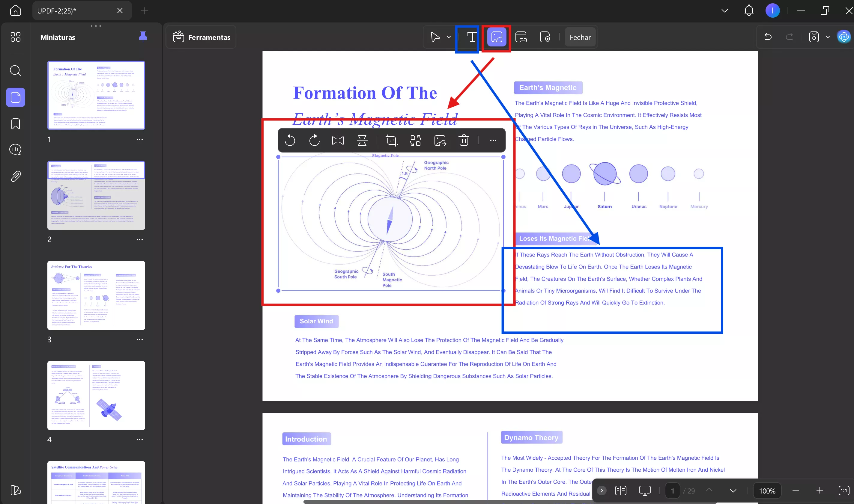Viewport: 854px width, 504px height.
Task: Go to previous page arrow
Action: (x=709, y=490)
